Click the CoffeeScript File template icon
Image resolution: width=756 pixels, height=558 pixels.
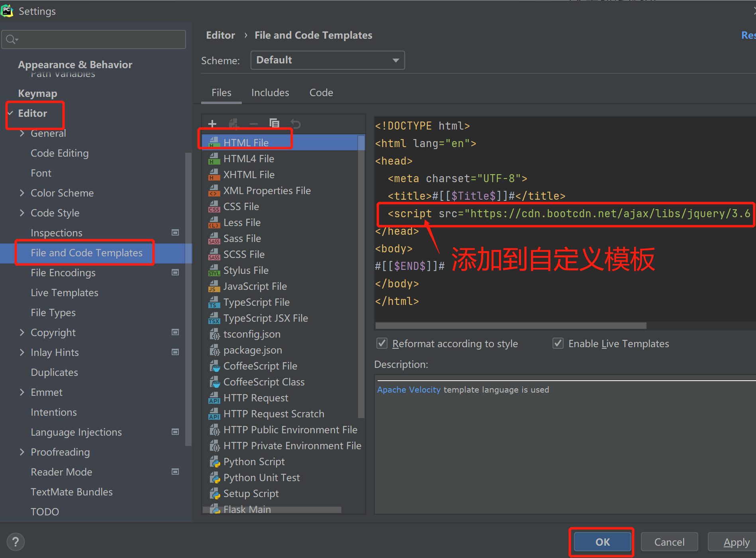click(214, 366)
